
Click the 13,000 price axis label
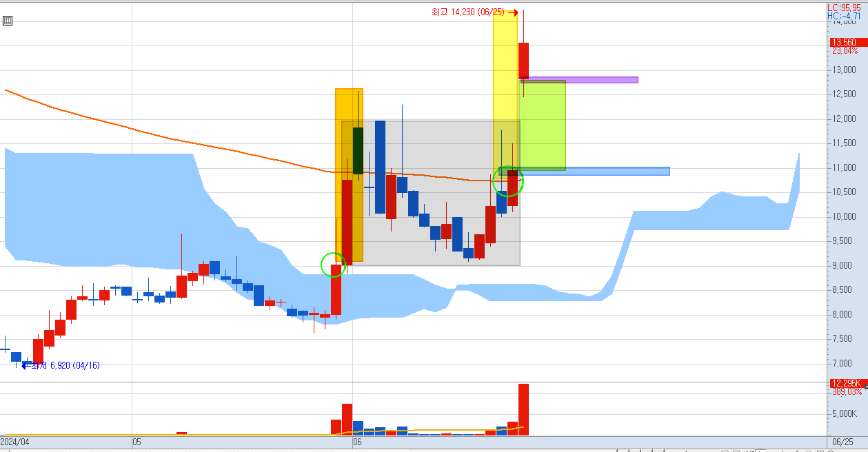tap(844, 70)
